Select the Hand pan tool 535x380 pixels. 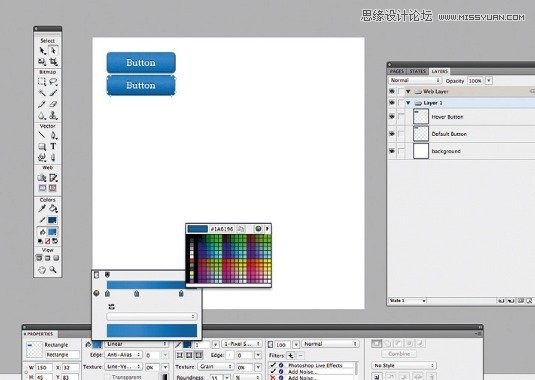pyautogui.click(x=42, y=269)
